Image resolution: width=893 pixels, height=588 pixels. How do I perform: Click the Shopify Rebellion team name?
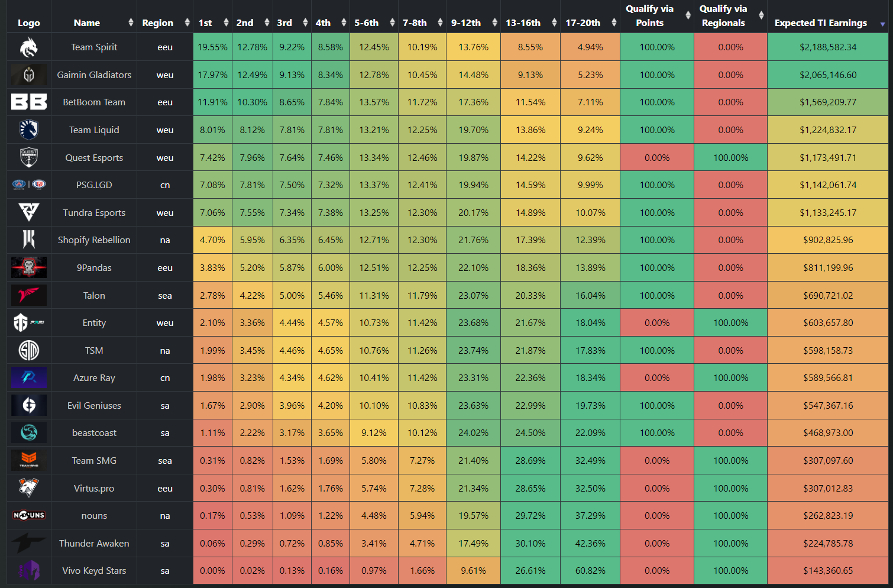pos(94,240)
